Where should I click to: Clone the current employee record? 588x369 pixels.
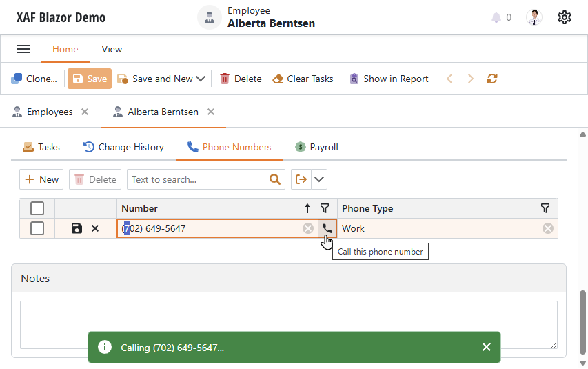[34, 79]
